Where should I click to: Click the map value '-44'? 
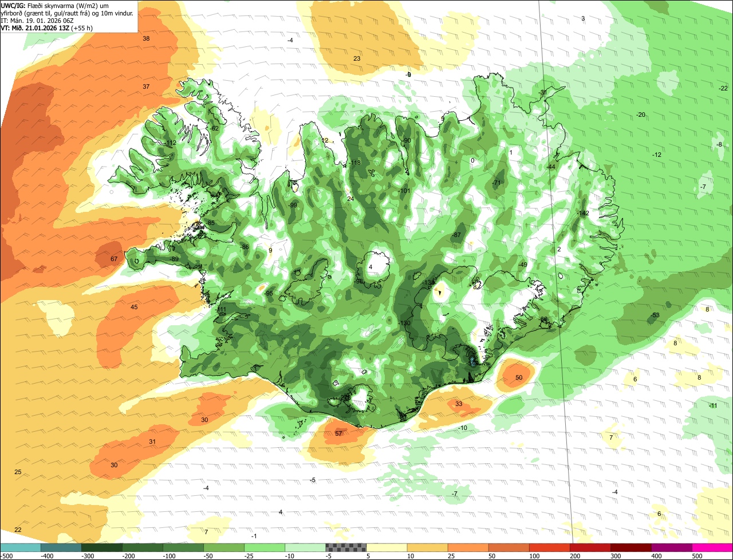[551, 167]
